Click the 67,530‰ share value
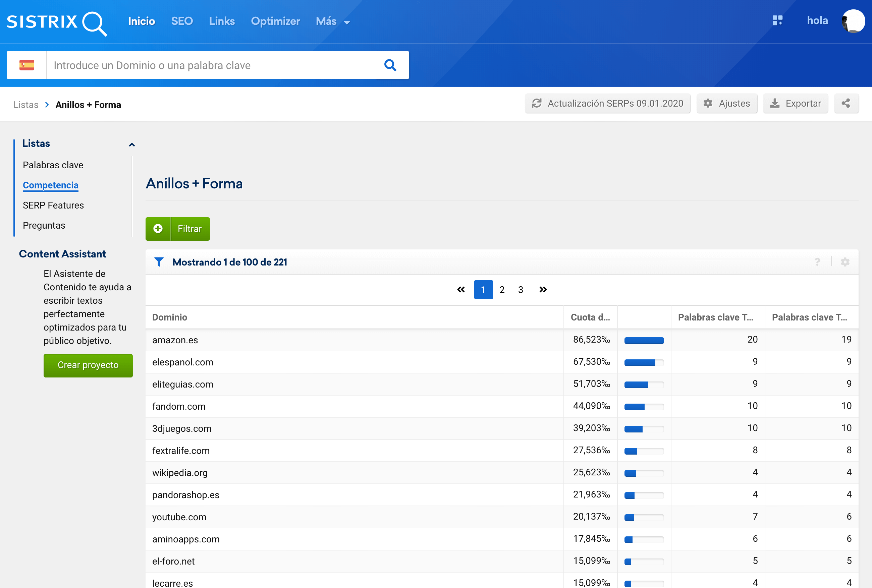Image resolution: width=872 pixels, height=588 pixels. [592, 362]
